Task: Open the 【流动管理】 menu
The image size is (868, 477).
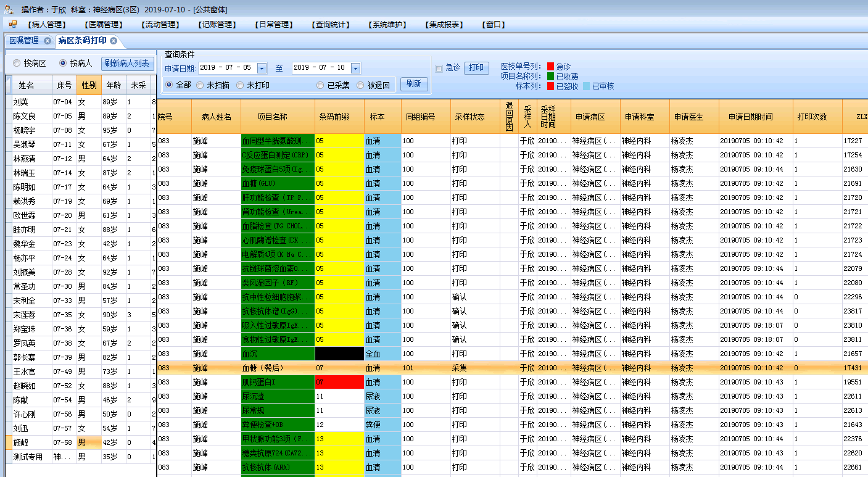Action: coord(160,25)
